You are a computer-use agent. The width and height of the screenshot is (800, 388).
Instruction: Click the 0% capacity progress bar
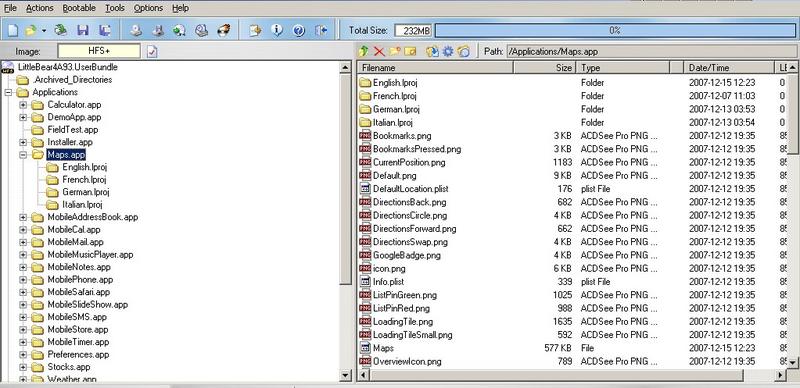[x=615, y=31]
